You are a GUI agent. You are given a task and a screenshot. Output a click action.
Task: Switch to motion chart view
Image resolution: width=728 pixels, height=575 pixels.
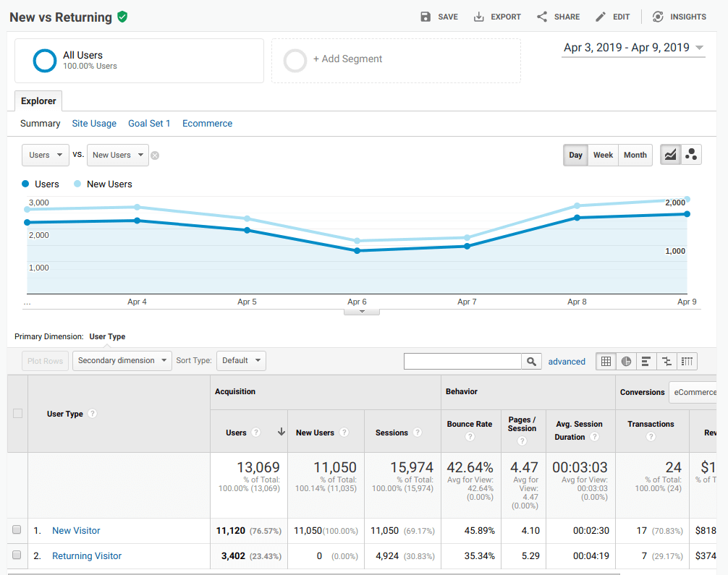(x=691, y=155)
